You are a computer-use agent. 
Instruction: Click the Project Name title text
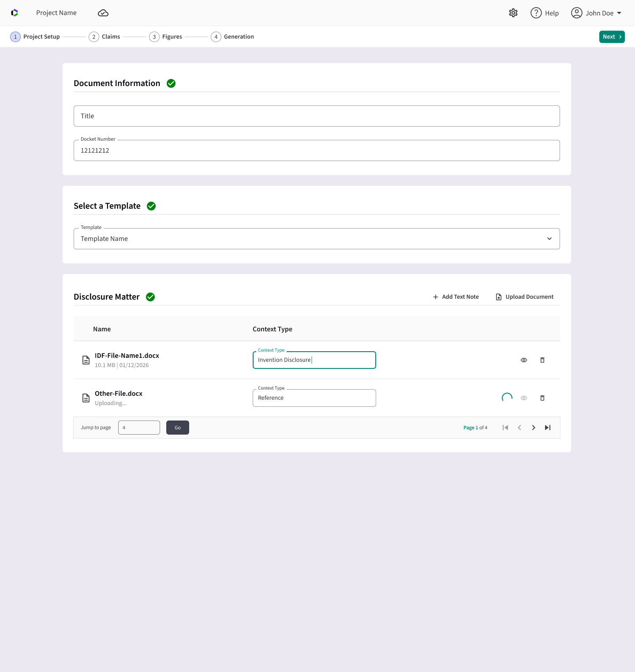pos(56,13)
